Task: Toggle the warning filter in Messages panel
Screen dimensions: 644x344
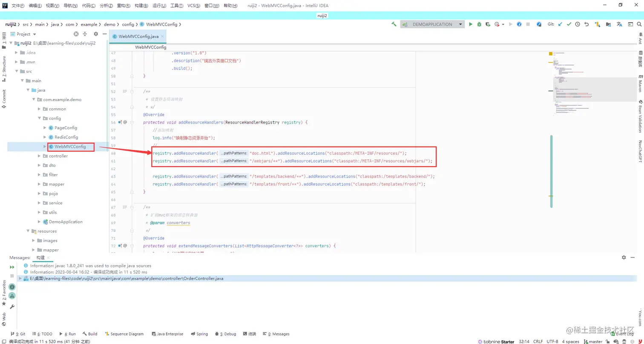Action: click(x=12, y=296)
